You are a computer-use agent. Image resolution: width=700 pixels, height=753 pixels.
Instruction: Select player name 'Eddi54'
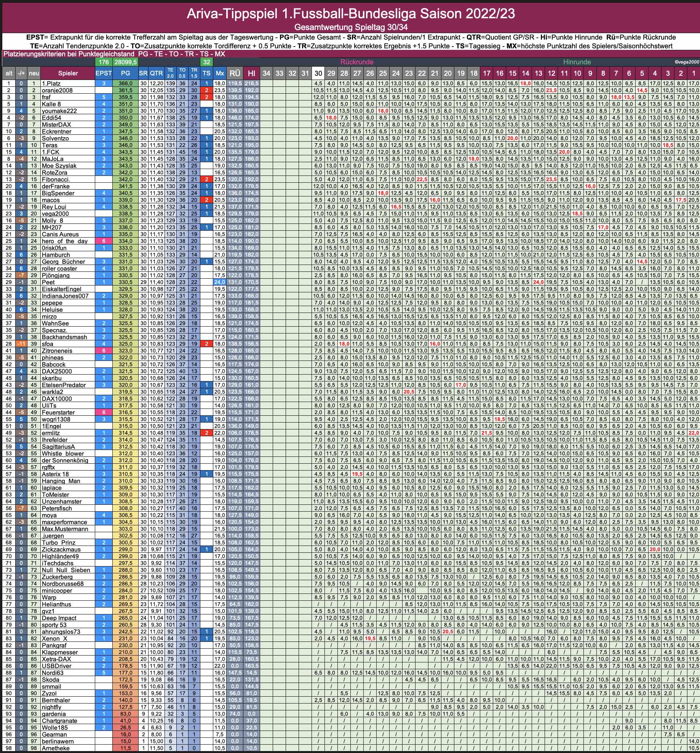point(51,118)
